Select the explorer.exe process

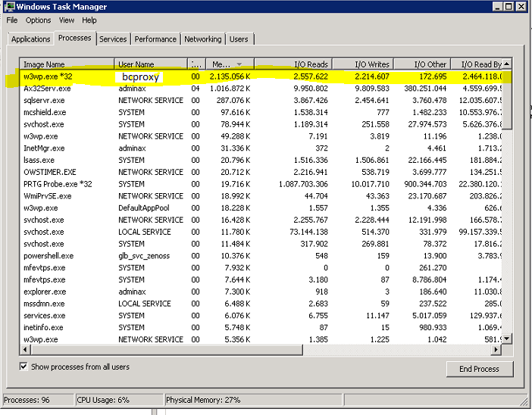pyautogui.click(x=261, y=292)
